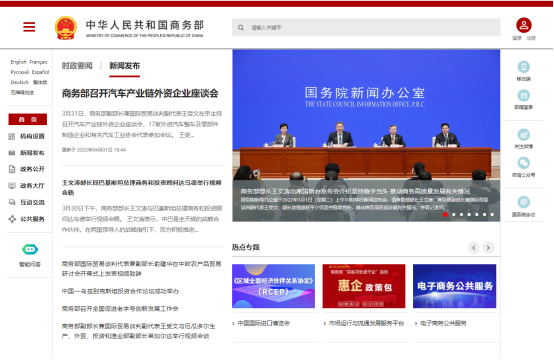
Task: Show previous hot topics with left arrow
Action: pos(474,248)
